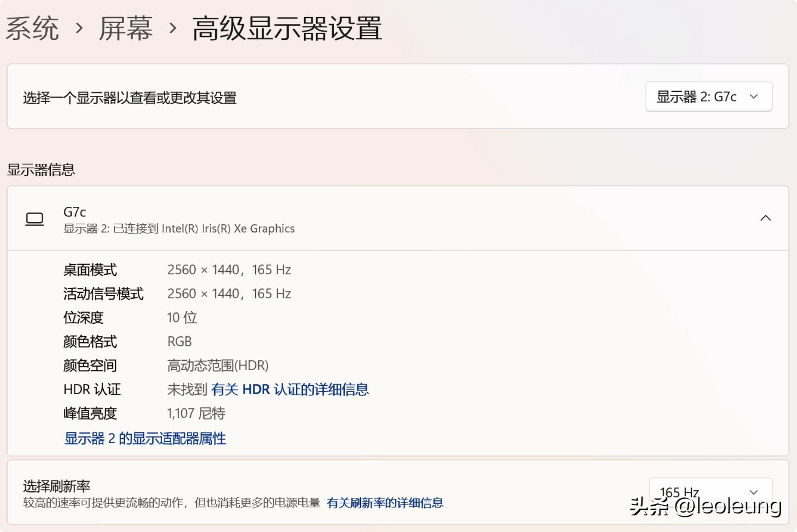Open the 显示器 2: G7c display selector dropdown
The height and width of the screenshot is (532, 797).
pos(709,97)
